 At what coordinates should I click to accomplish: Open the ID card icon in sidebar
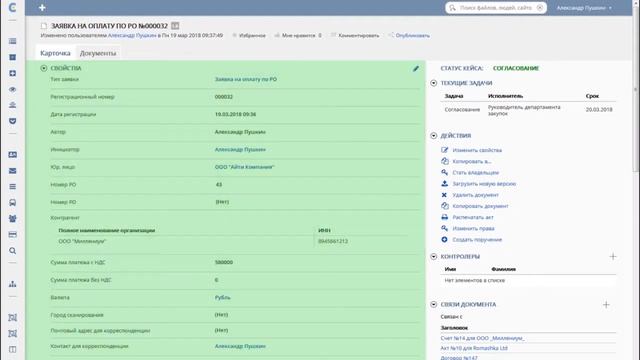click(13, 155)
